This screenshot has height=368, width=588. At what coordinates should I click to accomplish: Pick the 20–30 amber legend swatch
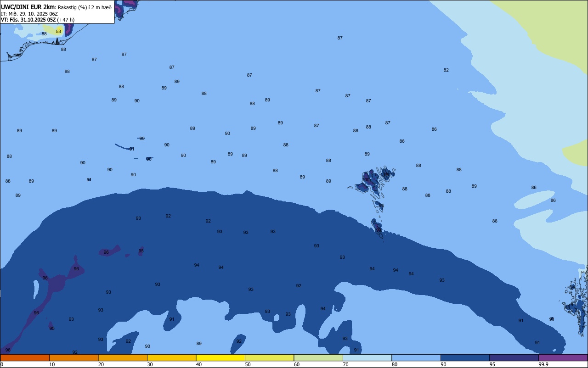click(x=123, y=357)
